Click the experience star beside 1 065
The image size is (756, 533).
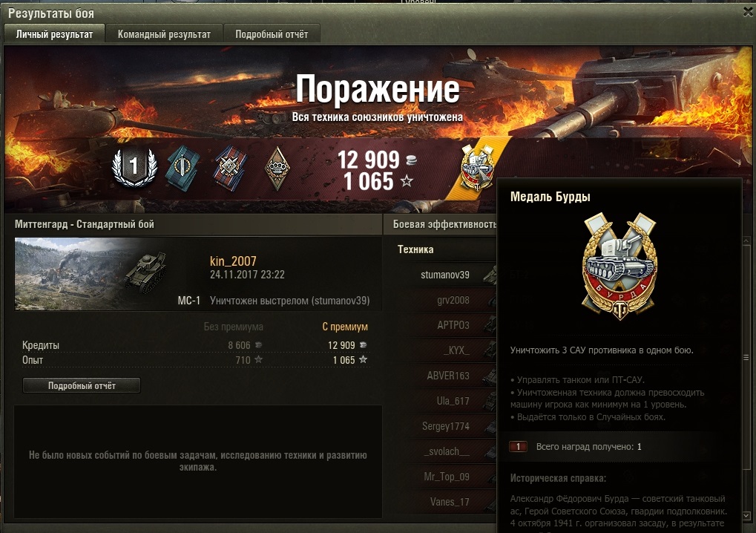coord(407,181)
